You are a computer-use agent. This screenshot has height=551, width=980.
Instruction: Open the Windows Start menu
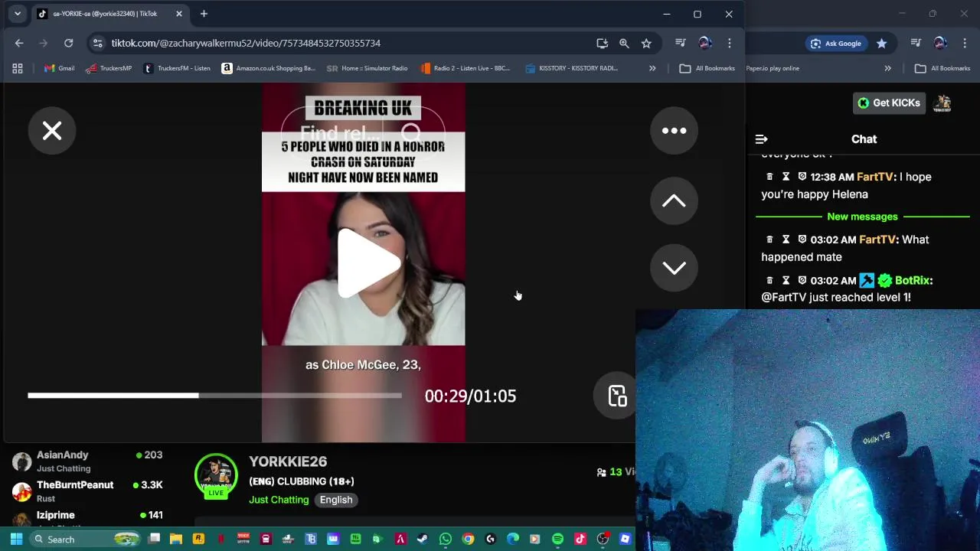coord(16,539)
